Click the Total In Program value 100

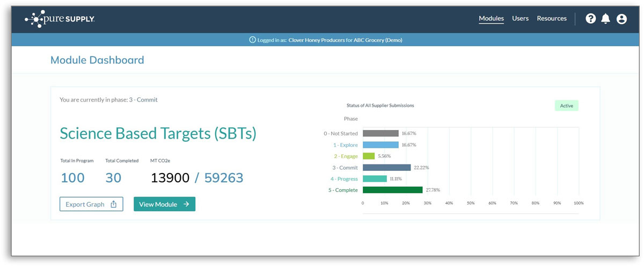click(x=72, y=178)
